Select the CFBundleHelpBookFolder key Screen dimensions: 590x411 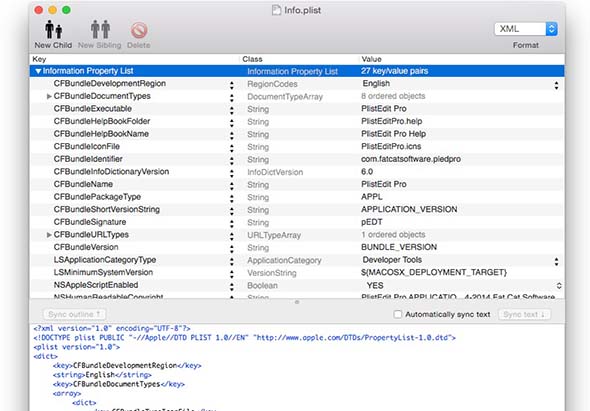tap(102, 121)
